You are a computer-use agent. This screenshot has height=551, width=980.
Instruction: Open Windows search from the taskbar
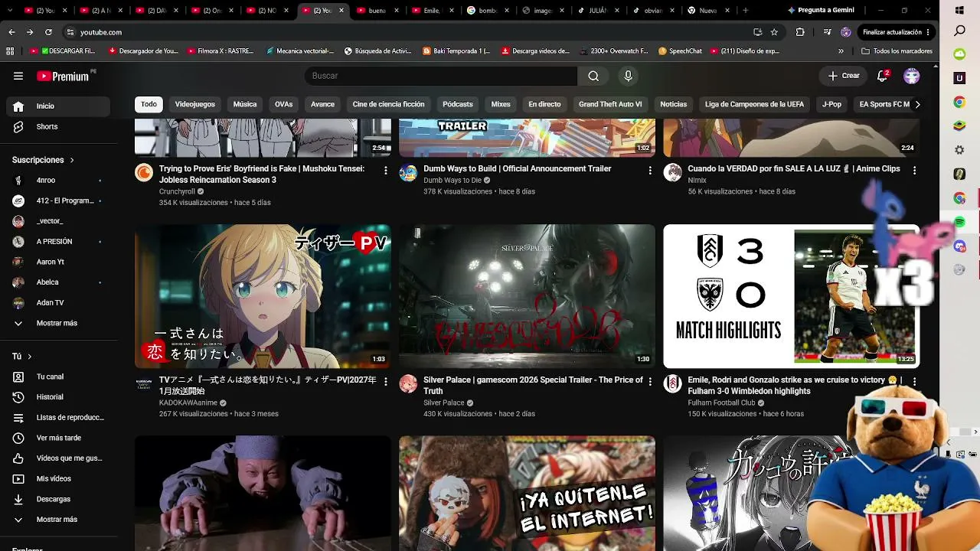click(x=959, y=31)
